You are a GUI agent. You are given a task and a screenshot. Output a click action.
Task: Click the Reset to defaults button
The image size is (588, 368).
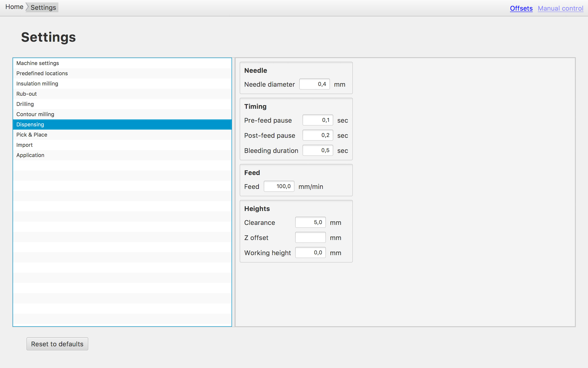point(57,344)
